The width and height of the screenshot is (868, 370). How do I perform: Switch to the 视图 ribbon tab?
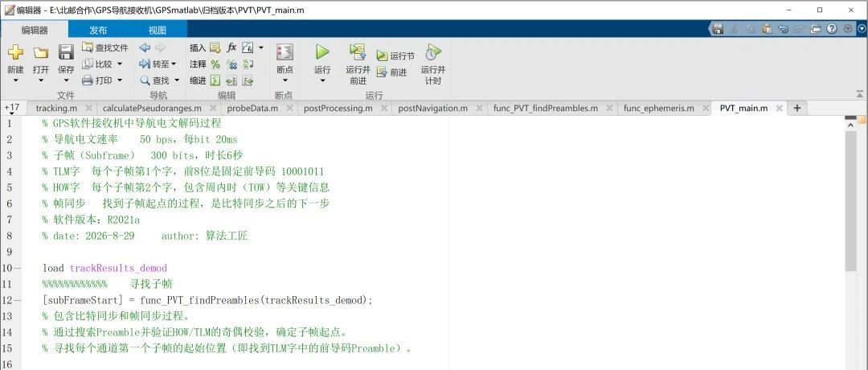point(158,30)
